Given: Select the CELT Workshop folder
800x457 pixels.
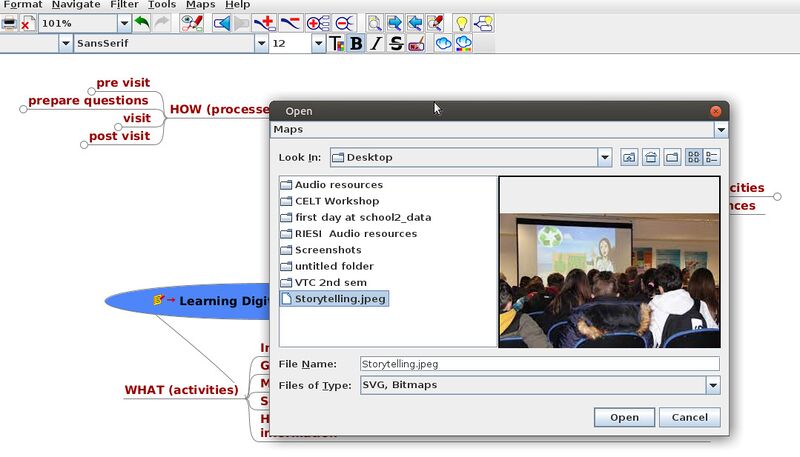Looking at the screenshot, I should 330,201.
